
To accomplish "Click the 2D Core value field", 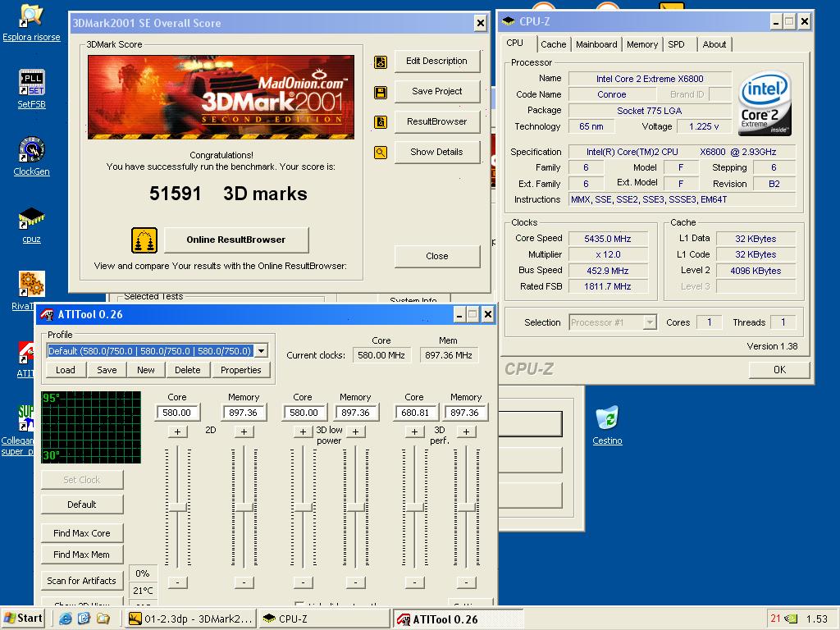I will pyautogui.click(x=177, y=413).
